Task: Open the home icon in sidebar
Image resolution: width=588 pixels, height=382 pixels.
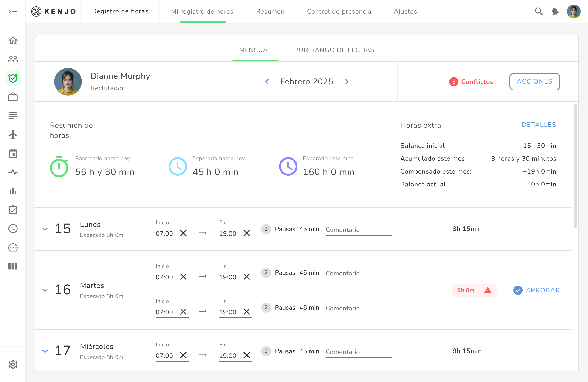Action: [13, 40]
